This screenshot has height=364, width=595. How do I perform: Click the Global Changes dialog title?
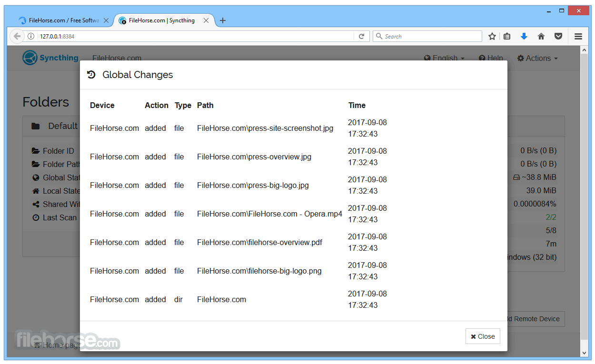tap(138, 75)
